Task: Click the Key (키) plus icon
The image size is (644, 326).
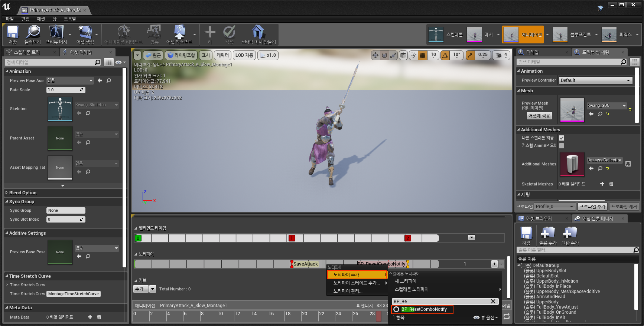Action: (210, 35)
